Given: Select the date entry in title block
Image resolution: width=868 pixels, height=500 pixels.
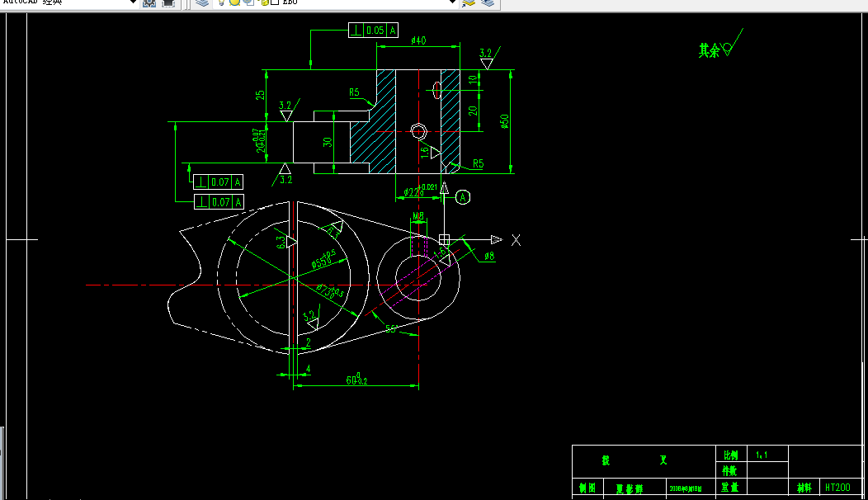Looking at the screenshot, I should point(686,488).
